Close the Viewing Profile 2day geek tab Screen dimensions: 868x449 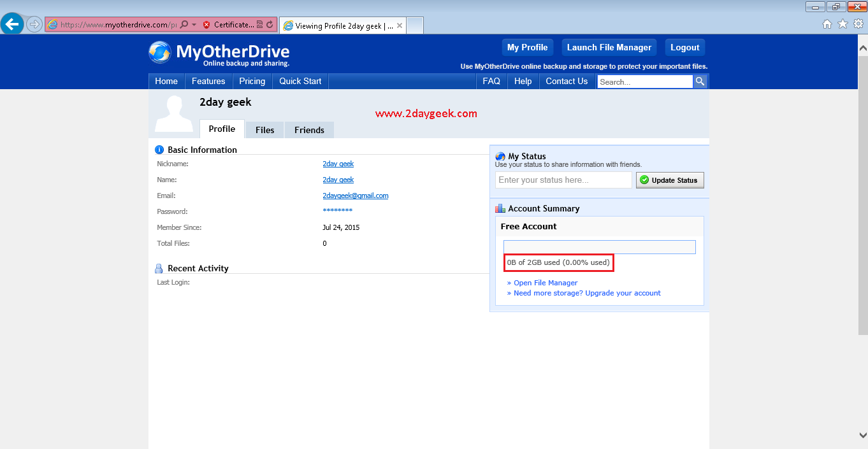[400, 26]
